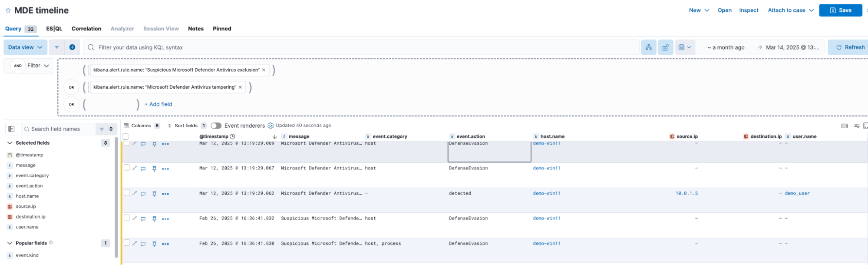This screenshot has height=265, width=868.
Task: Open the field type filter in field search
Action: click(x=106, y=129)
